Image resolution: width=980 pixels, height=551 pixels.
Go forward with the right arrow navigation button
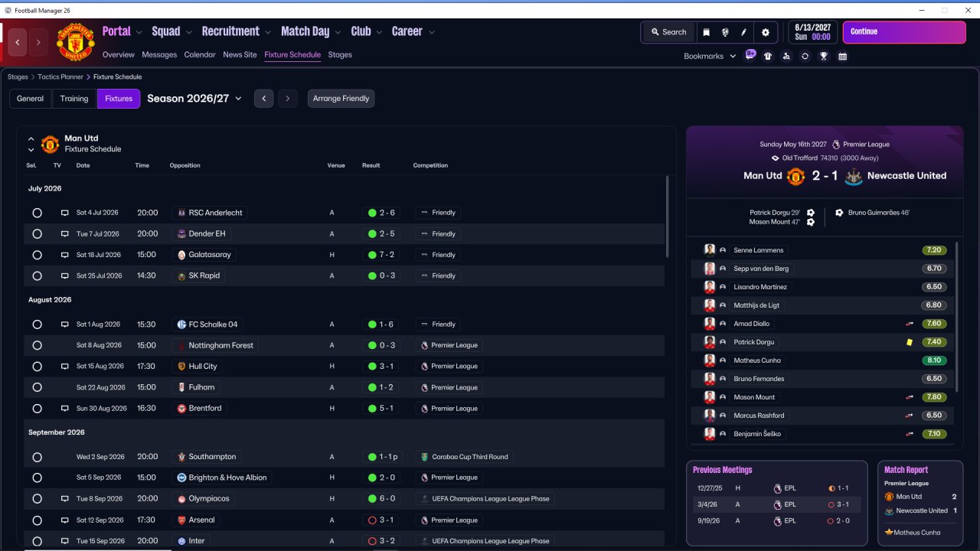coord(38,42)
